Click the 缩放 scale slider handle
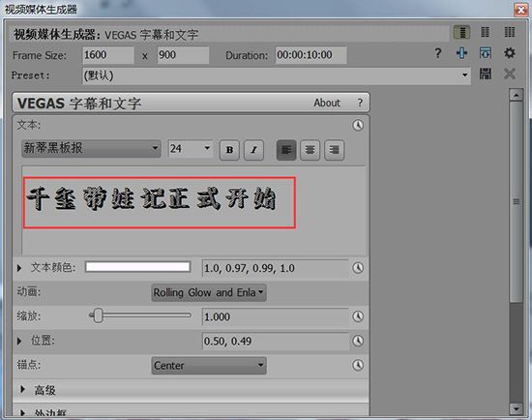The height and width of the screenshot is (420, 532). coord(98,315)
